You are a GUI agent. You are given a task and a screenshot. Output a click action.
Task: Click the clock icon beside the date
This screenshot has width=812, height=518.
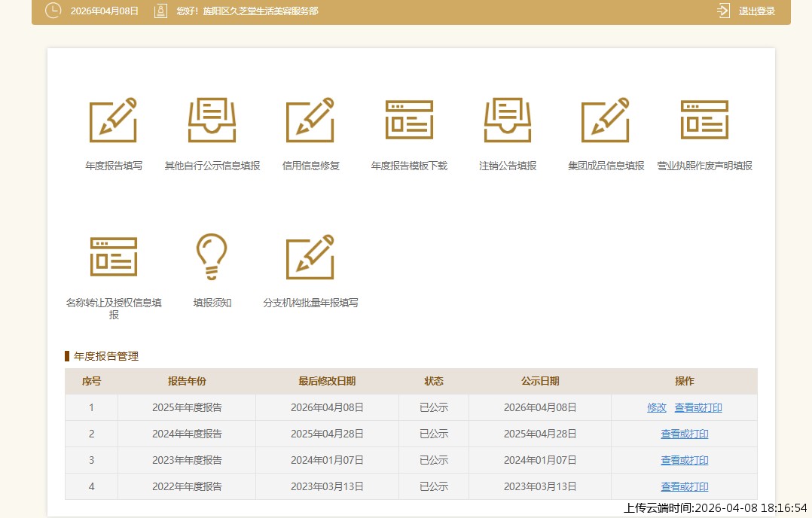tap(53, 11)
